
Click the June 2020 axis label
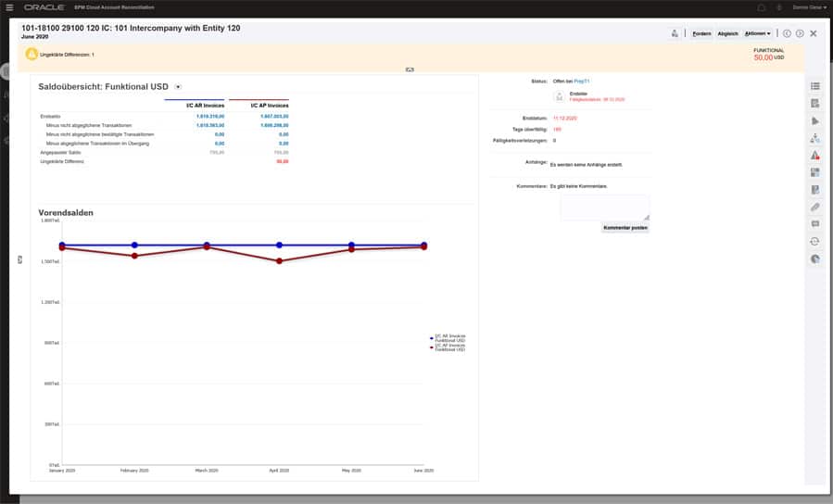(x=423, y=470)
